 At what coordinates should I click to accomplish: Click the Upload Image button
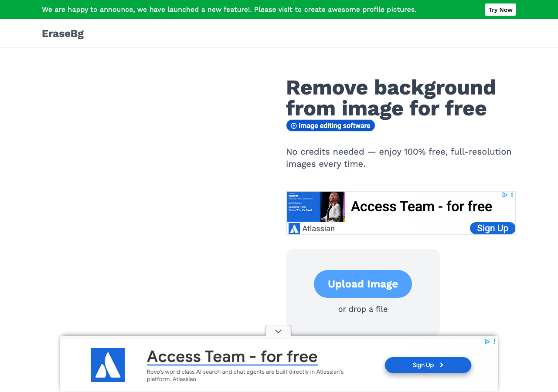tap(363, 284)
